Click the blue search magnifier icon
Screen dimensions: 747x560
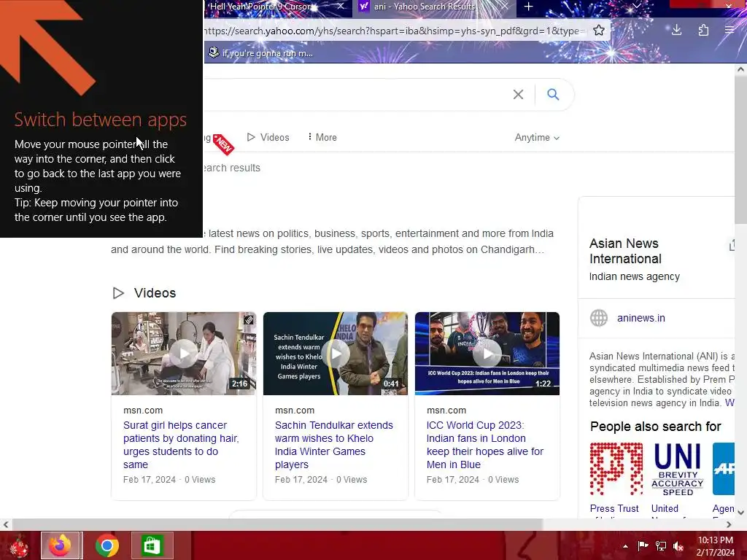pyautogui.click(x=553, y=94)
